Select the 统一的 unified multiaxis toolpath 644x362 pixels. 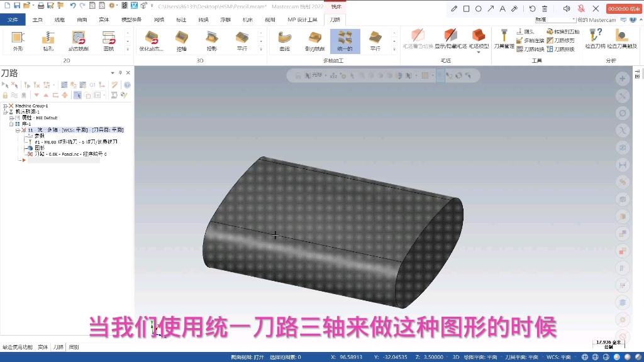[x=346, y=39]
